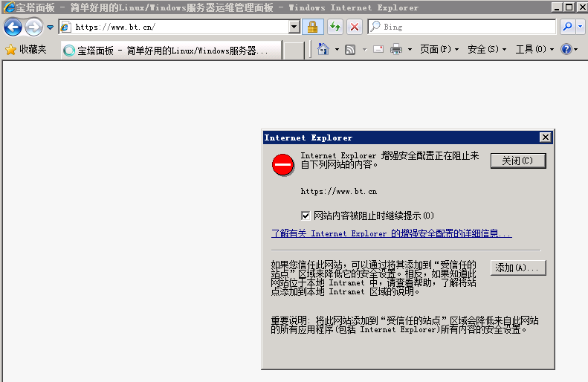Expand the Print dropdown arrow
Viewport: 588px width, 382px height.
click(x=410, y=50)
